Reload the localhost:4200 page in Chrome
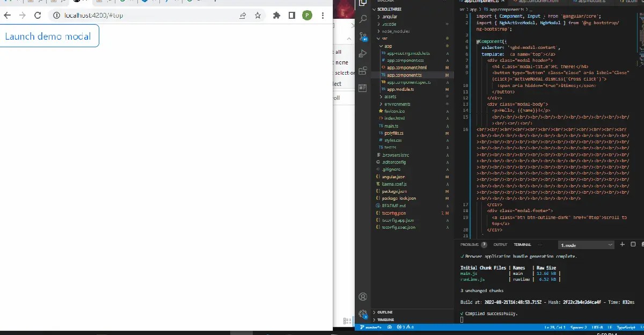The width and height of the screenshot is (644, 335). (x=37, y=16)
